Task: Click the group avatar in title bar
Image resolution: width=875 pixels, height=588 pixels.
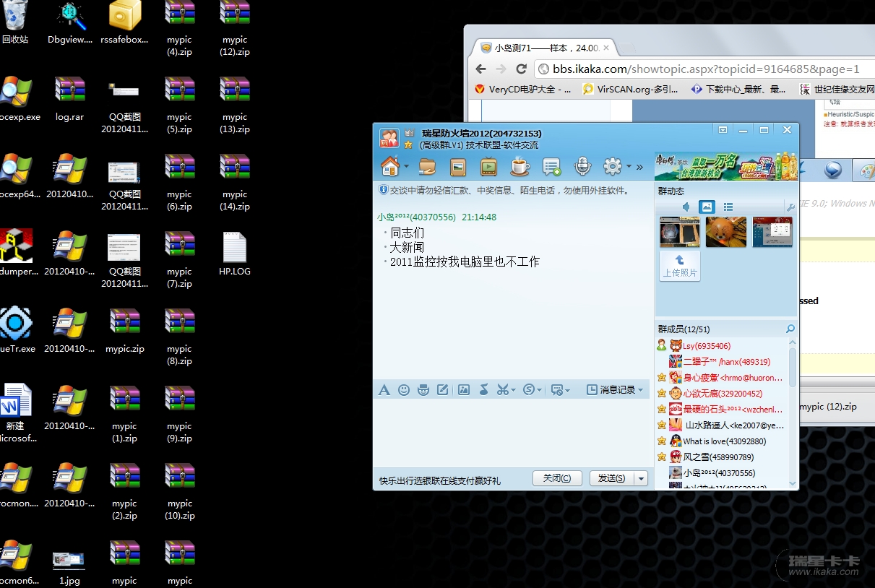Action: [x=389, y=138]
